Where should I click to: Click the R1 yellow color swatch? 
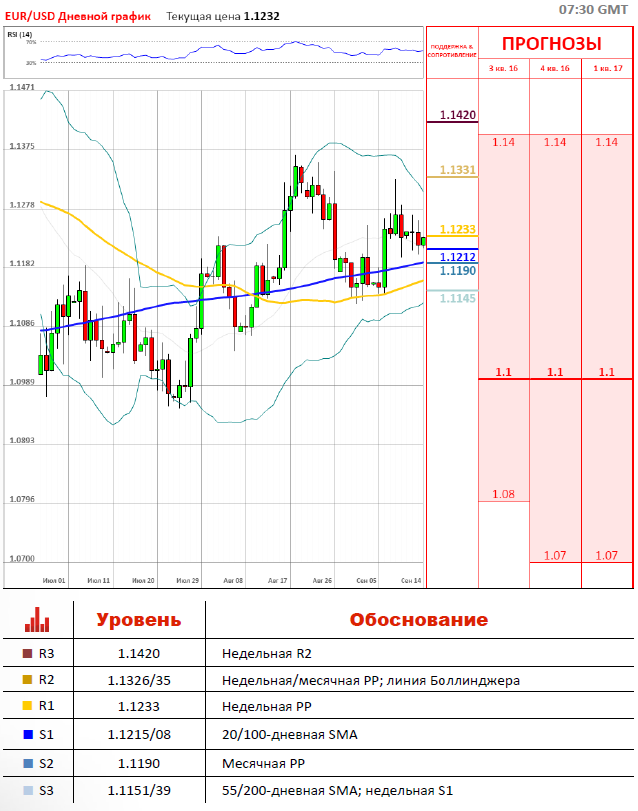click(27, 705)
